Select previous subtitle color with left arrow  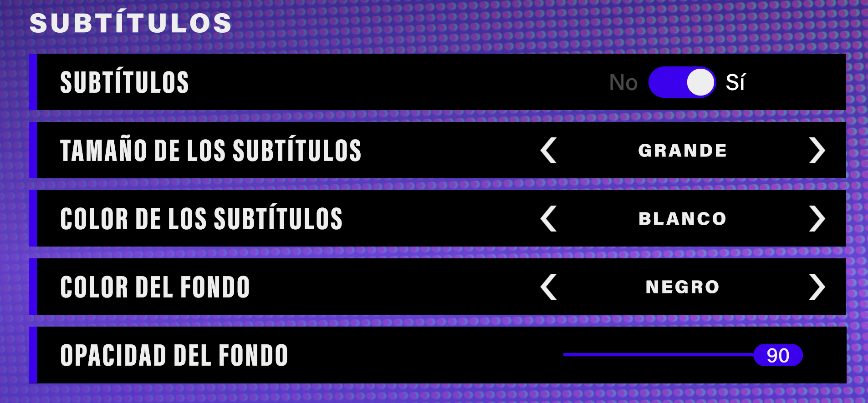click(550, 218)
